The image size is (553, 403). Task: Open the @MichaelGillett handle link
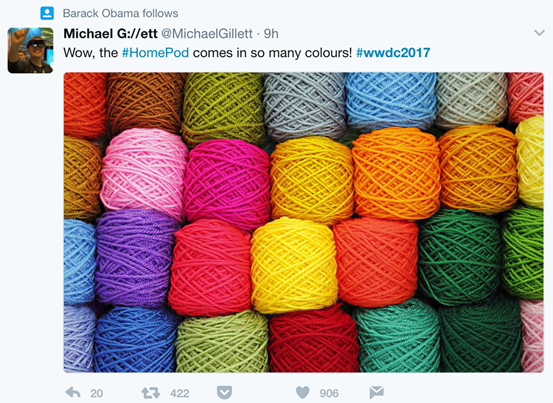207,33
